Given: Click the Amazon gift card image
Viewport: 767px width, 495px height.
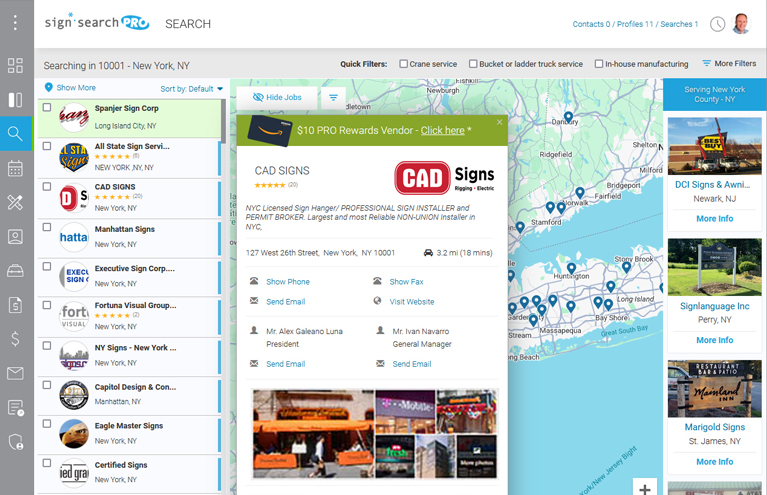Looking at the screenshot, I should (270, 131).
